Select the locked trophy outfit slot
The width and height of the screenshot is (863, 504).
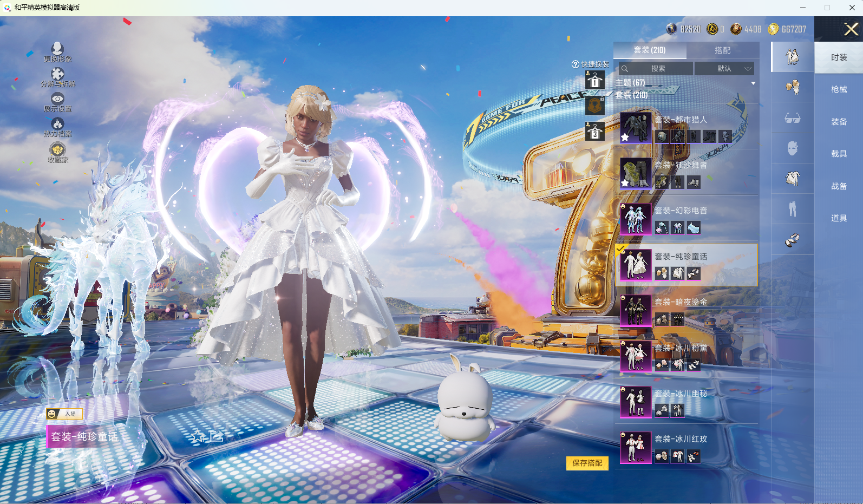coord(594,106)
